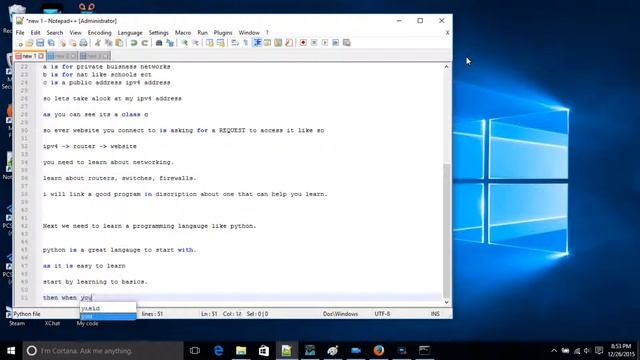Image resolution: width=640 pixels, height=360 pixels.
Task: Open the Language menu
Action: (x=130, y=33)
